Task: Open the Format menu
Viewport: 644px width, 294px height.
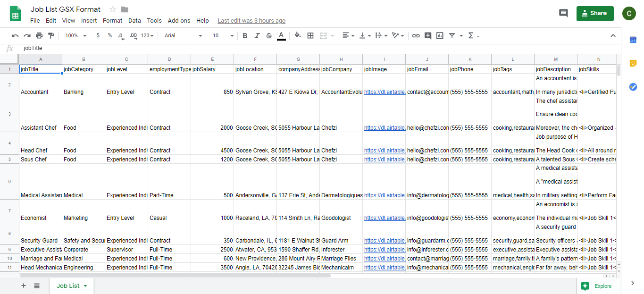Action: click(112, 20)
